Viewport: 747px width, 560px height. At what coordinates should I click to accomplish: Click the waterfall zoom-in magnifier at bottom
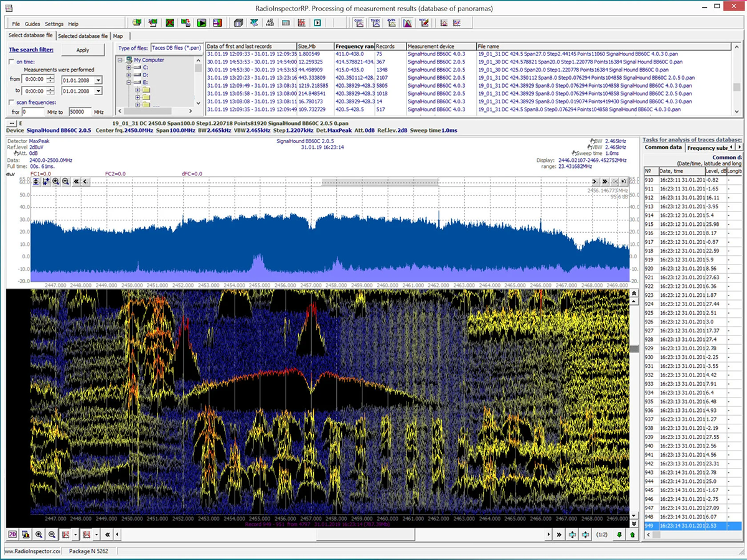[39, 534]
